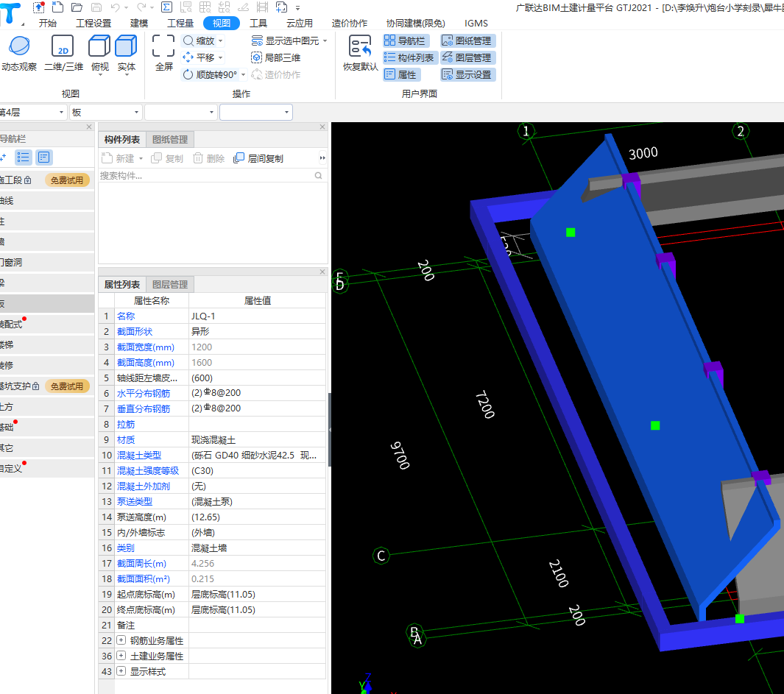Expand 显示样式 row
This screenshot has height=694, width=784.
coord(121,671)
